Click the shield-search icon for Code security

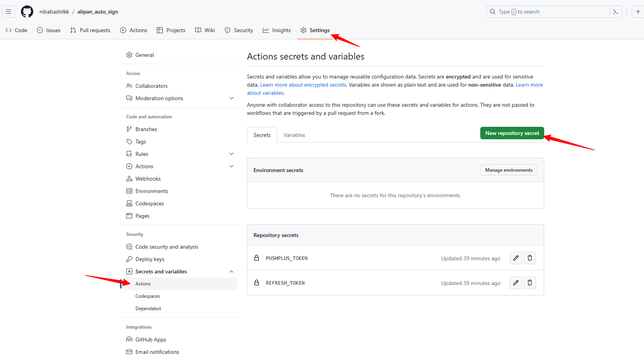[129, 247]
